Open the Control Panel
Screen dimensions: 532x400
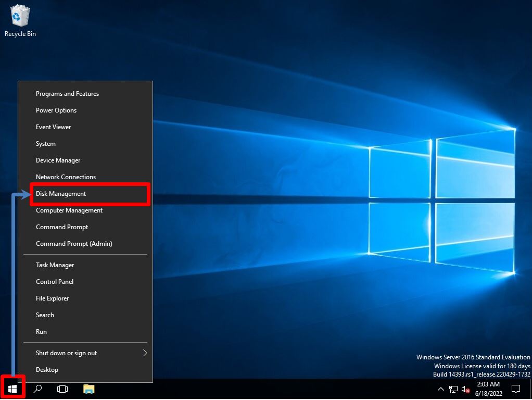(x=54, y=281)
